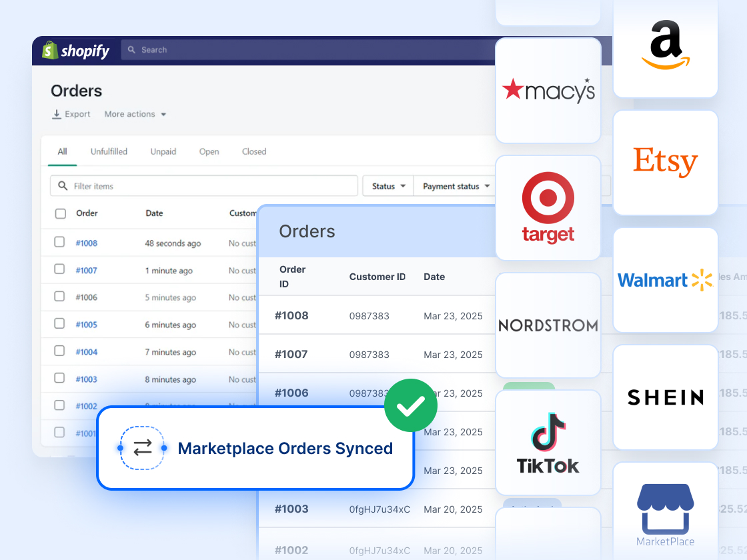Image resolution: width=747 pixels, height=560 pixels.
Task: Click the Filter items input field
Action: coord(204,186)
